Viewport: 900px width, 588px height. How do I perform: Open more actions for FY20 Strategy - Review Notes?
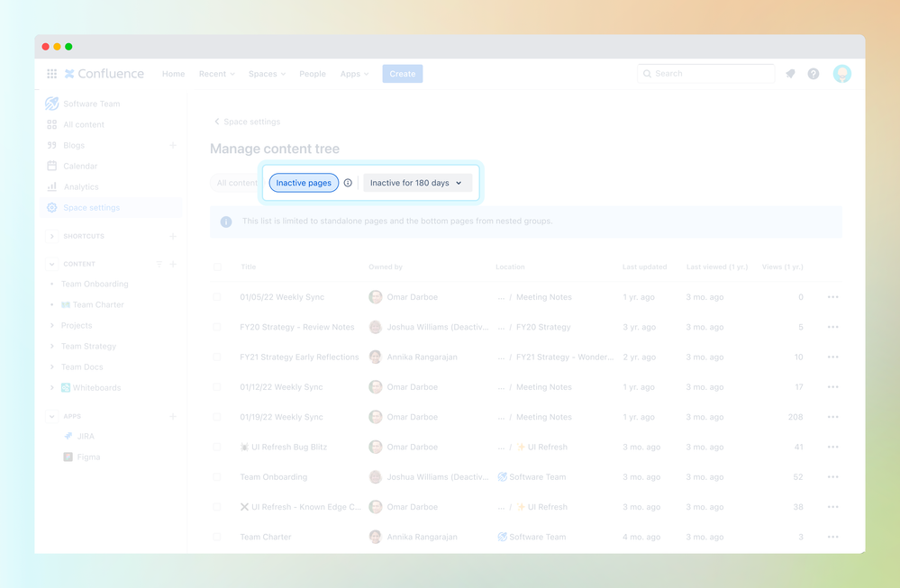(832, 327)
